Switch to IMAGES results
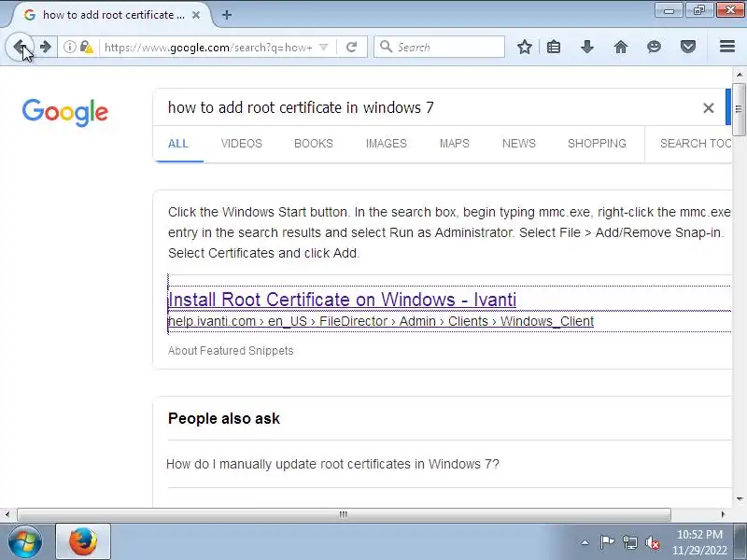Viewport: 747px width, 560px height. pos(387,144)
